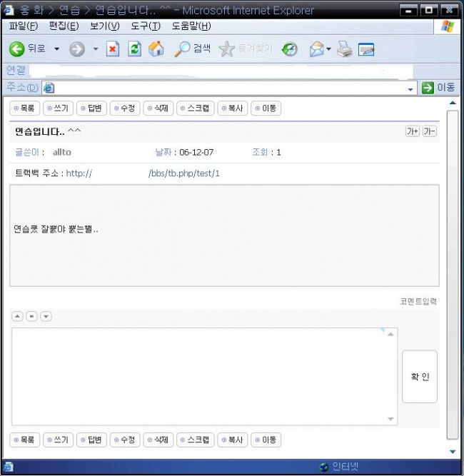Click the page scrollbar down arrow
This screenshot has width=464, height=476.
click(453, 452)
